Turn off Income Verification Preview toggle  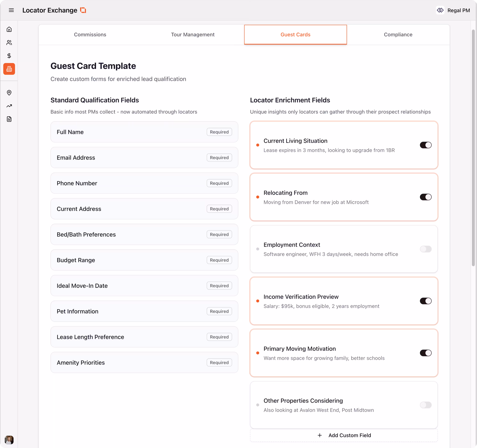tap(425, 301)
